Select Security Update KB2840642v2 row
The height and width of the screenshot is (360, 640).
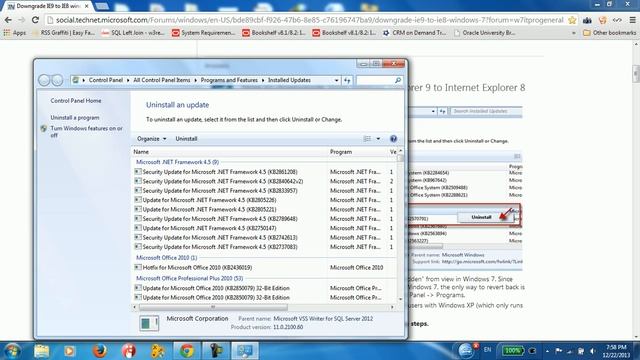(264, 181)
